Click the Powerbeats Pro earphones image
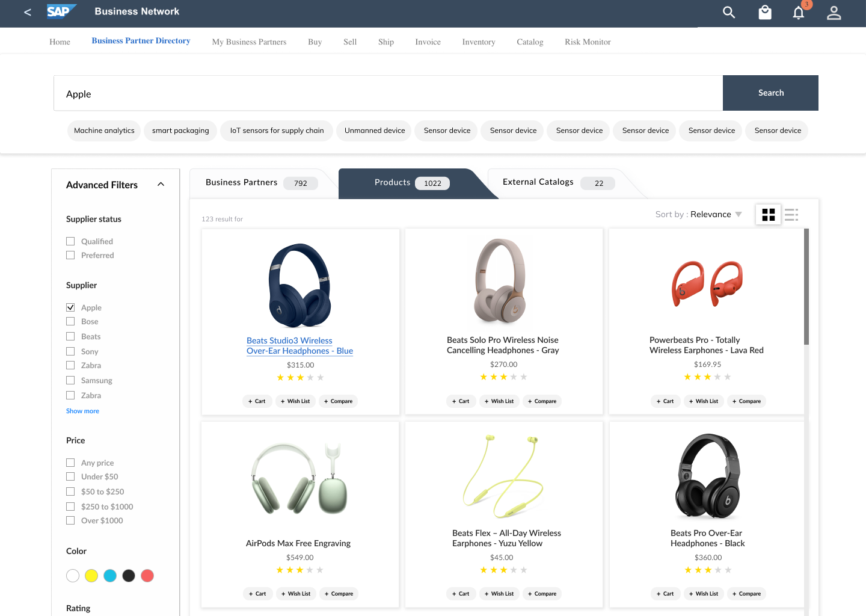This screenshot has width=866, height=616. 707,283
